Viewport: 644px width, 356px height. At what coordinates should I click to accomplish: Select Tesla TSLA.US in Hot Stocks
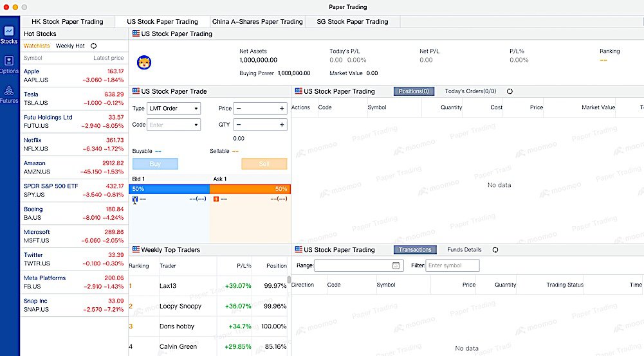pos(74,99)
